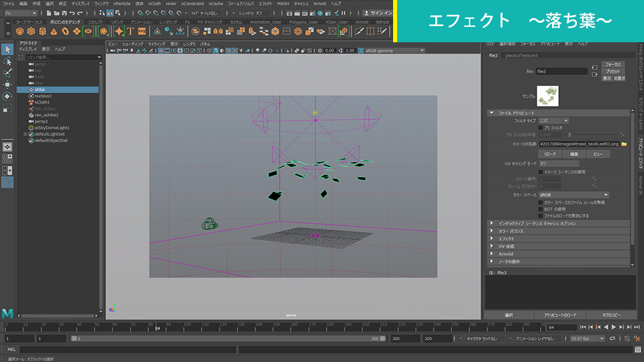Open the フィルタ タイプ dropdown
The image size is (644, 362).
pos(553,120)
